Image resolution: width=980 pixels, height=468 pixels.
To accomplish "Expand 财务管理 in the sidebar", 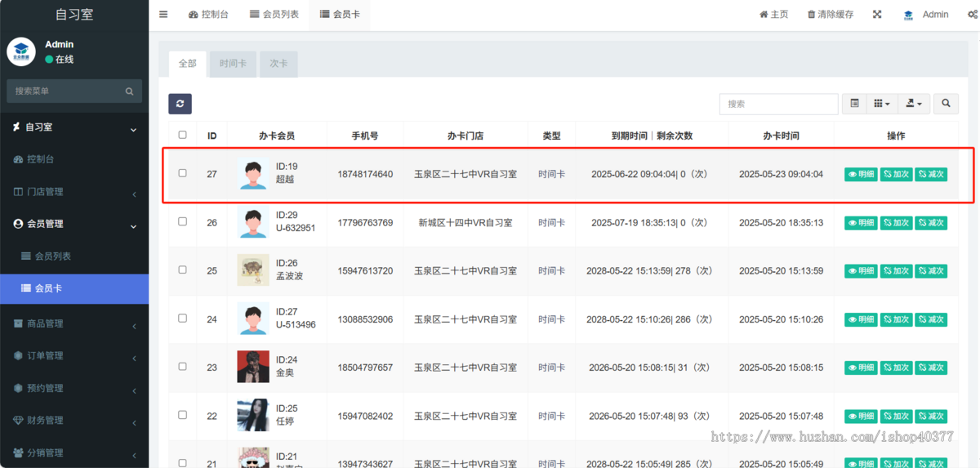I will [x=74, y=420].
